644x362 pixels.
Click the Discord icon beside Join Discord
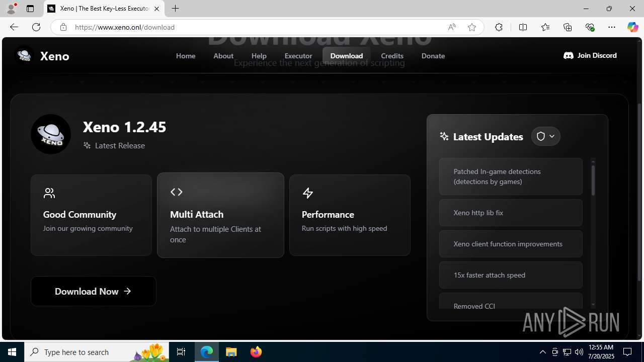point(569,55)
